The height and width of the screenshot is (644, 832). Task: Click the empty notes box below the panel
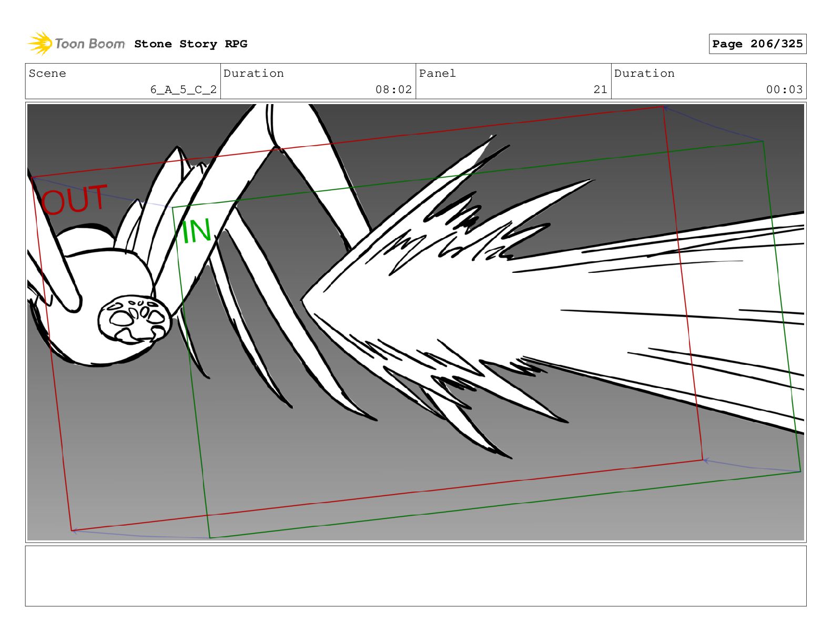[x=415, y=576]
